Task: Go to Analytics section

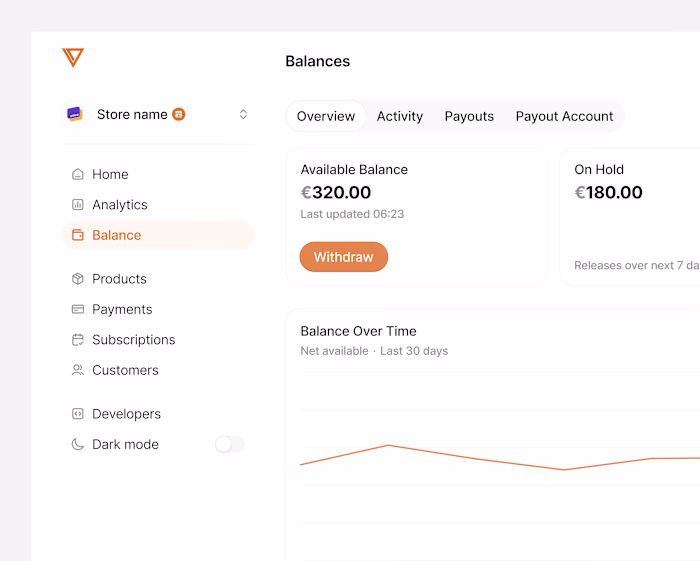Action: (x=120, y=204)
